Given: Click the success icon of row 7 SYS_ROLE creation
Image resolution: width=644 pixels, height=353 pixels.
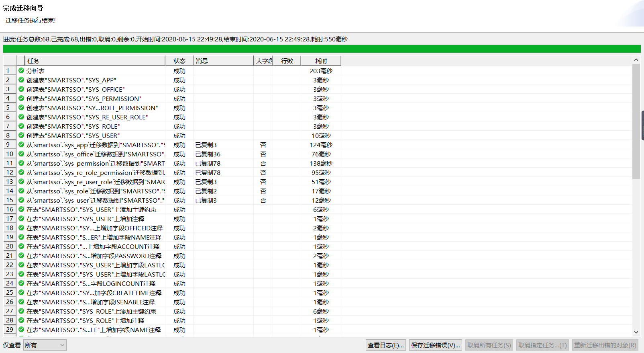Looking at the screenshot, I should [21, 126].
